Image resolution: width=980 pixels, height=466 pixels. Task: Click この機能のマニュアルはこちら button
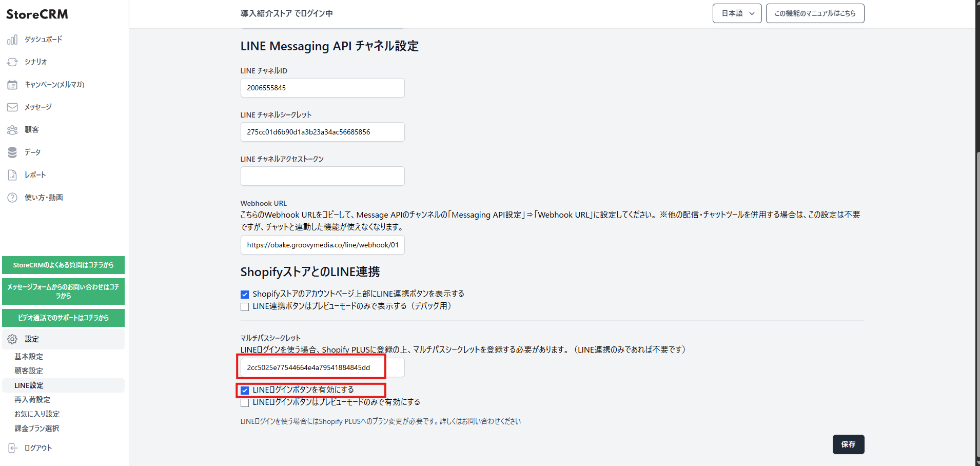815,13
